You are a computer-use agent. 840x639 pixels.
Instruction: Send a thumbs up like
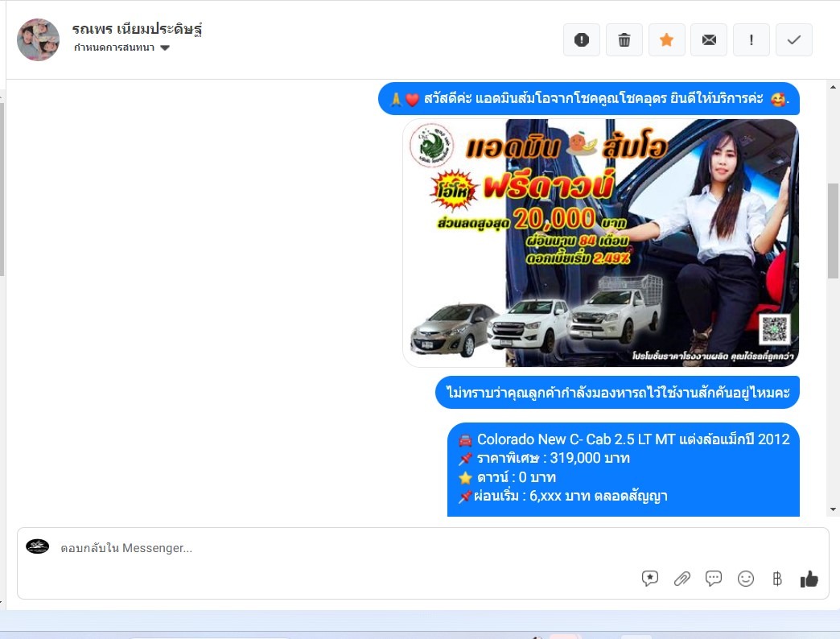809,579
